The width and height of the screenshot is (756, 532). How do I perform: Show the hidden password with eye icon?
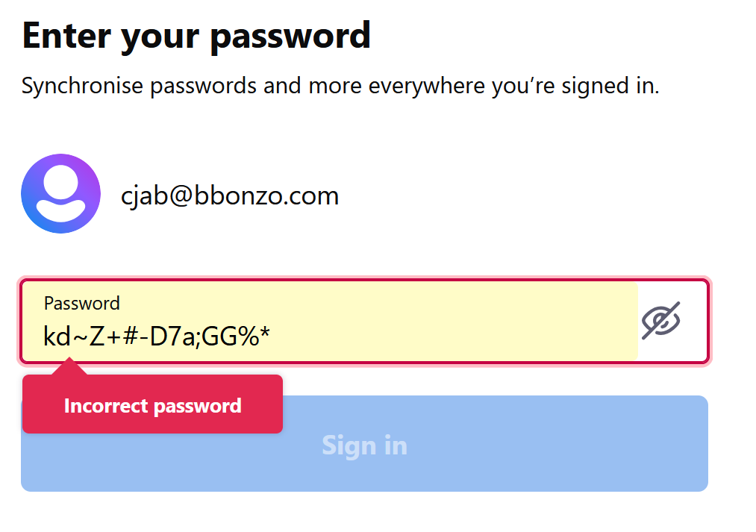661,321
